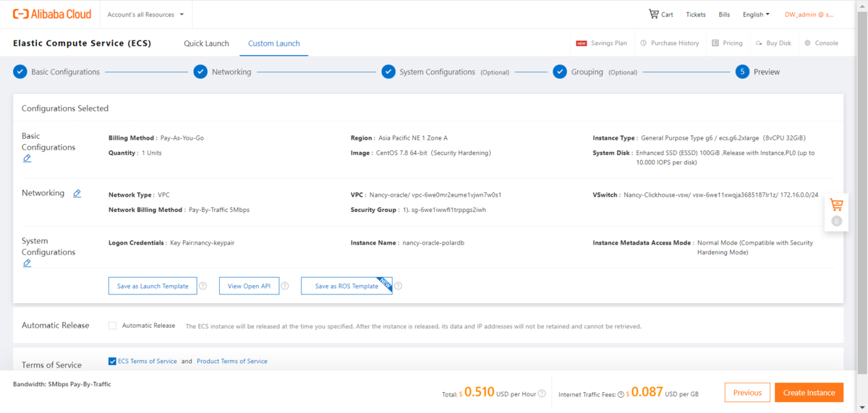Click View Open API button
Screen dimensions: 868x413
(249, 286)
